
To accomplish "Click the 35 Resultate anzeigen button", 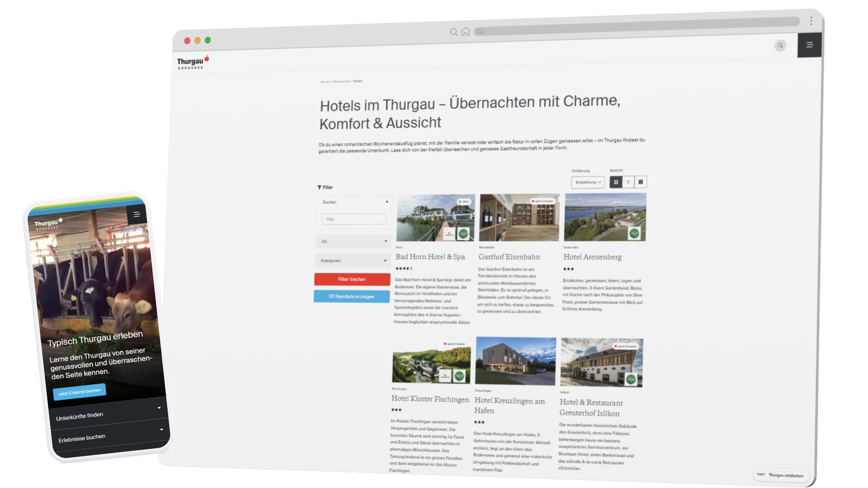I will click(x=352, y=296).
